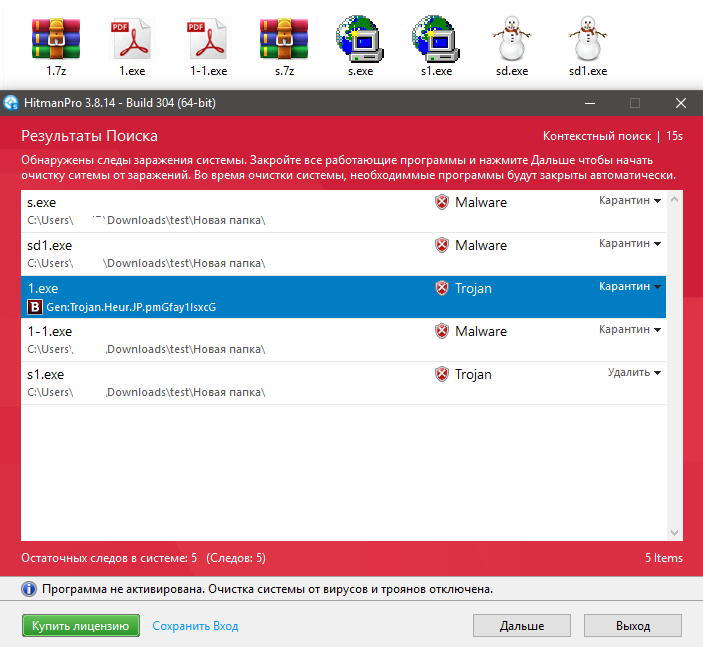Image resolution: width=703 pixels, height=647 pixels.
Task: Select the sd1.exe snowman icon
Action: pos(588,39)
